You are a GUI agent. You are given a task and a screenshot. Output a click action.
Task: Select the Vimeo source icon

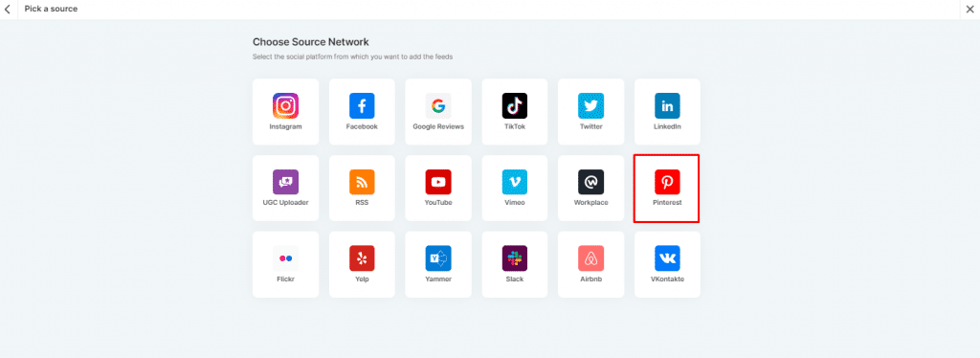(x=514, y=182)
